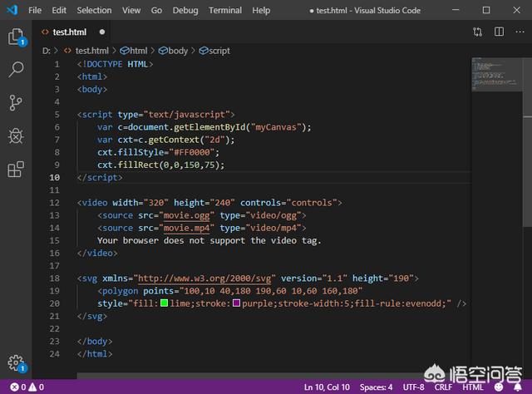Click the closing </svg> tag on line 21
Image resolution: width=532 pixels, height=394 pixels.
tap(92, 317)
